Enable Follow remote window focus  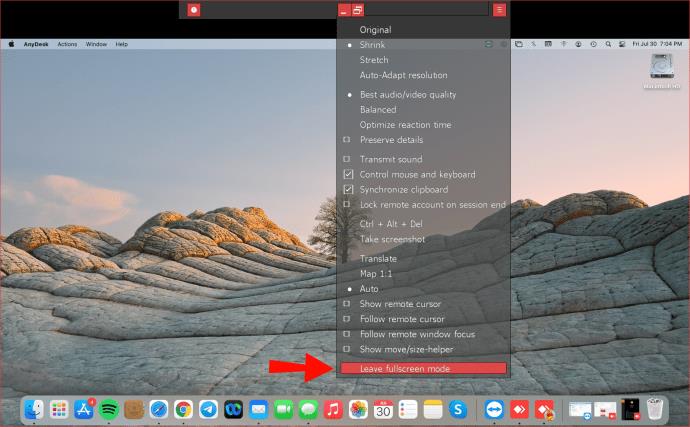pos(347,334)
